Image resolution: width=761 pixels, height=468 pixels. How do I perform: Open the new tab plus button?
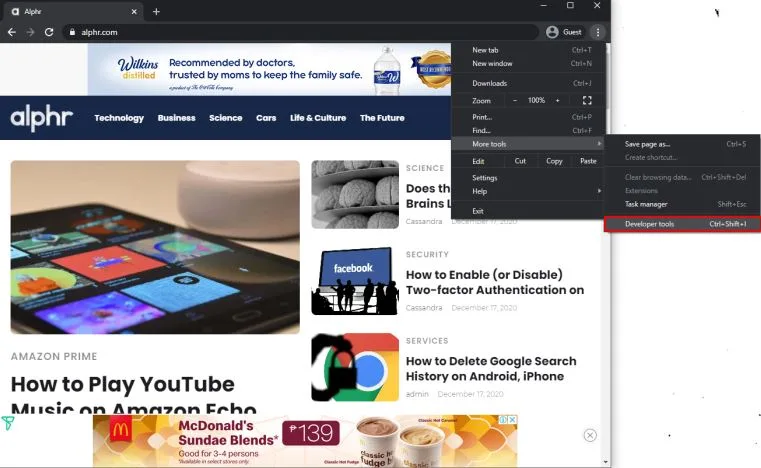pyautogui.click(x=156, y=12)
